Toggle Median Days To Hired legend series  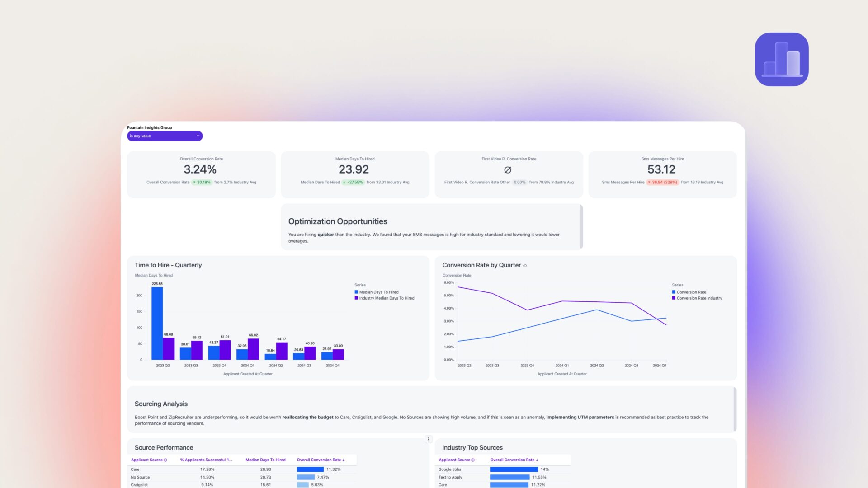point(379,292)
